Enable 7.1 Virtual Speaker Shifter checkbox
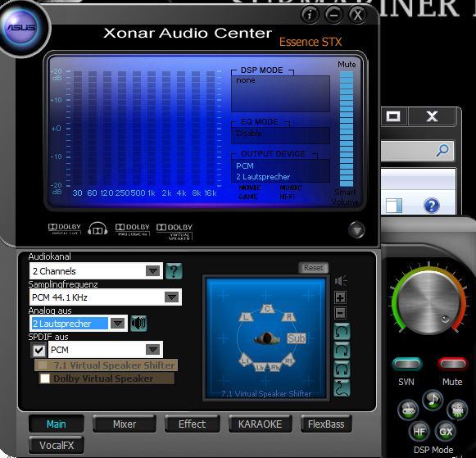Viewport: 476px width, 458px height. tap(43, 365)
